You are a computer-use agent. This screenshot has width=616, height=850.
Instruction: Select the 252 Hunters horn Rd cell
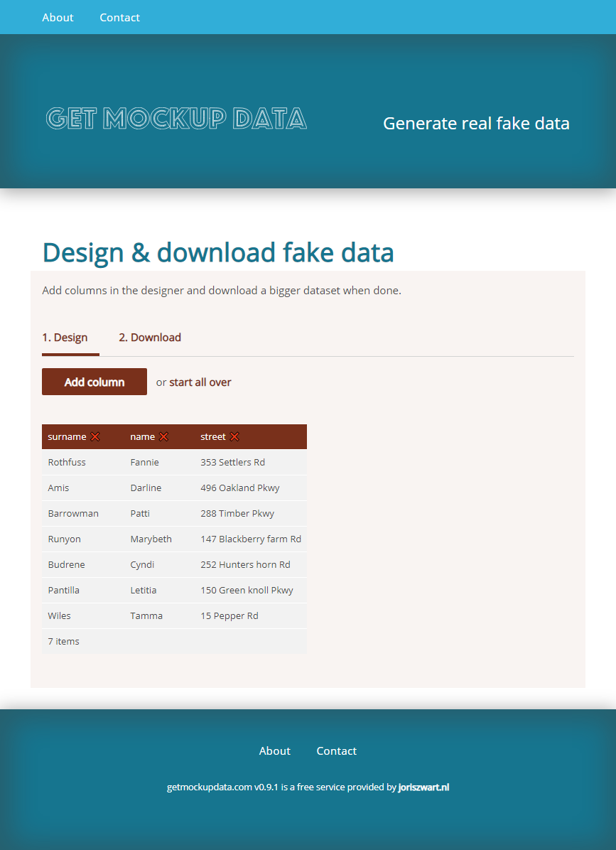pos(251,564)
